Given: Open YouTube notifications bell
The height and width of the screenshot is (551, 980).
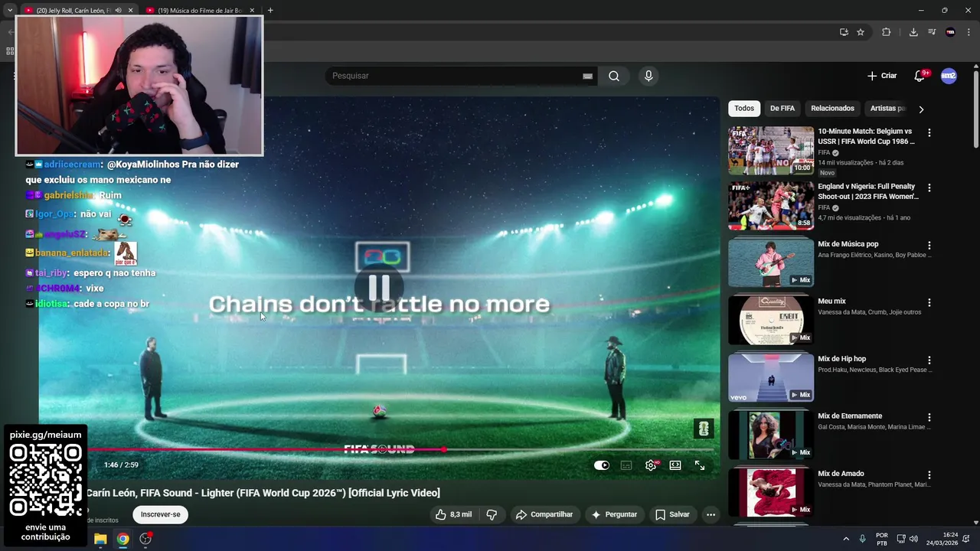Looking at the screenshot, I should (x=920, y=76).
